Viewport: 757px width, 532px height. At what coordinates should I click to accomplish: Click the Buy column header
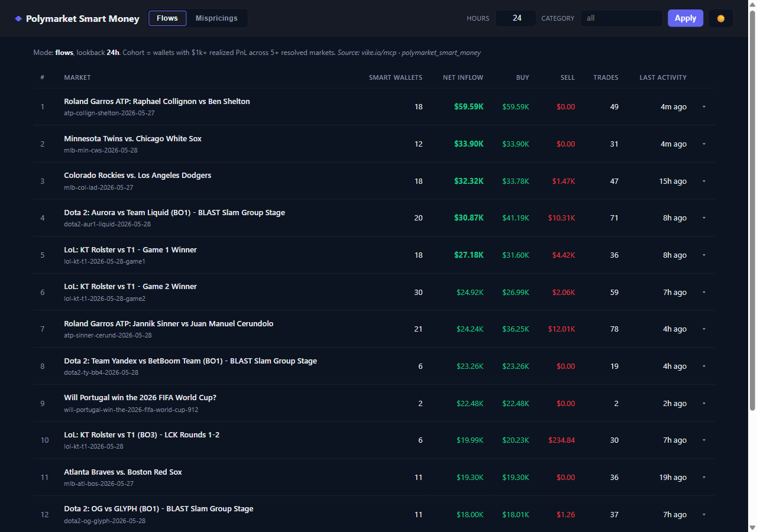tap(522, 77)
